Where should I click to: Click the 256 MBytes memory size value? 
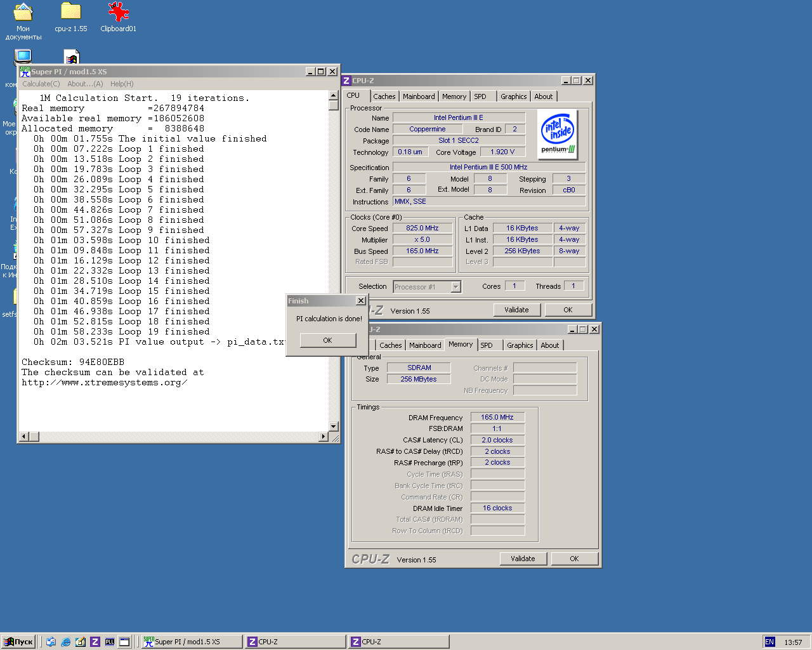pos(419,379)
